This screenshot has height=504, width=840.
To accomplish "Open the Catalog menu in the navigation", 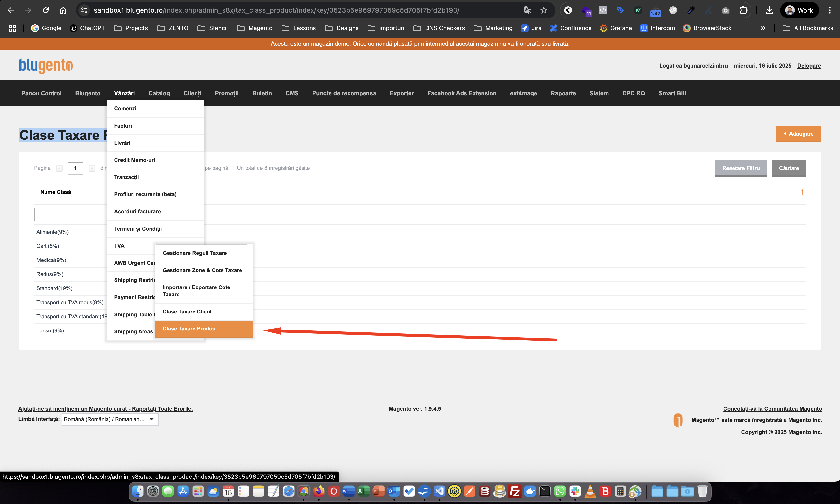I will point(159,93).
